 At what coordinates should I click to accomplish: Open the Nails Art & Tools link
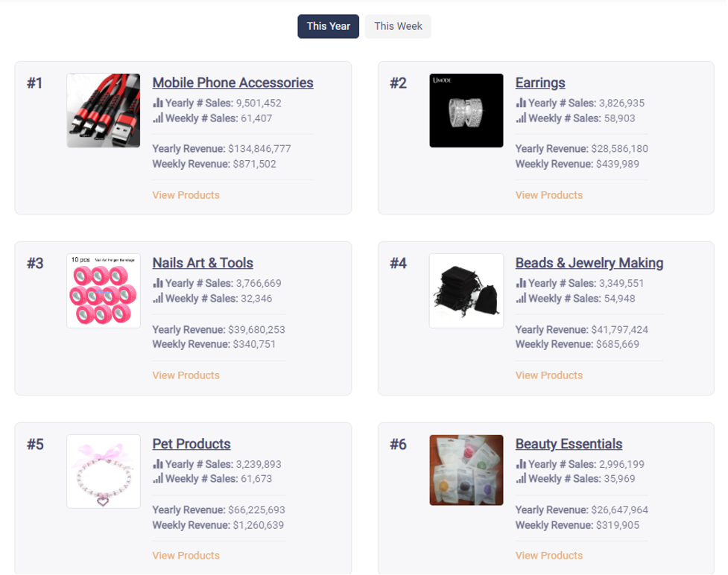coord(203,263)
